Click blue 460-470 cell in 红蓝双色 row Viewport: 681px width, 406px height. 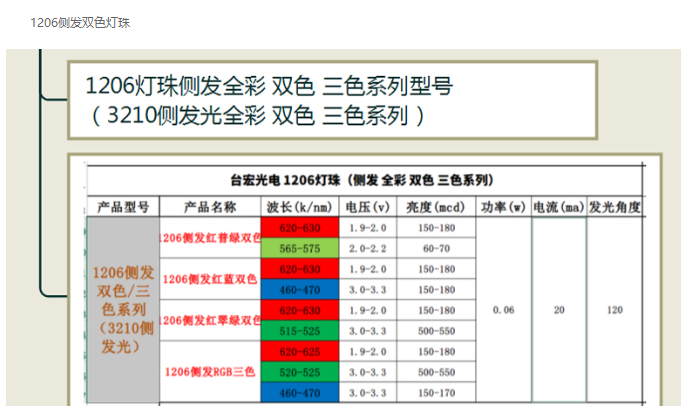pos(300,290)
